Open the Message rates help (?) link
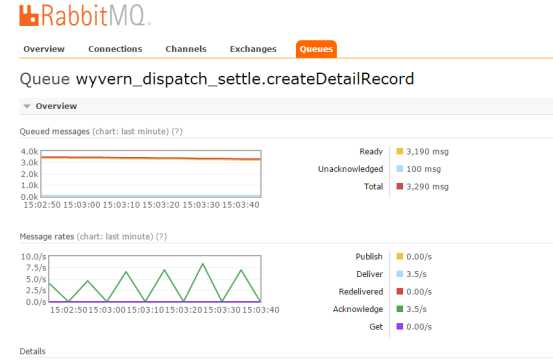The height and width of the screenshot is (363, 553). (162, 236)
